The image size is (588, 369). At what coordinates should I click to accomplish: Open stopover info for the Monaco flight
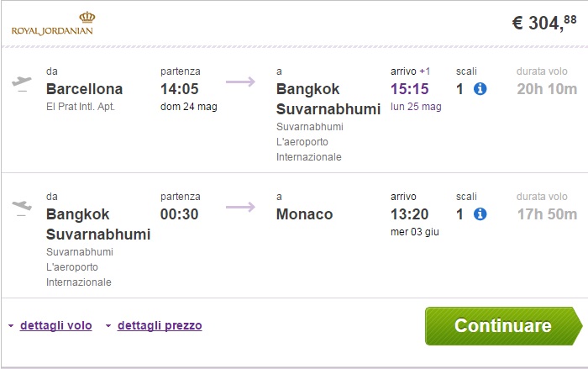(x=480, y=214)
